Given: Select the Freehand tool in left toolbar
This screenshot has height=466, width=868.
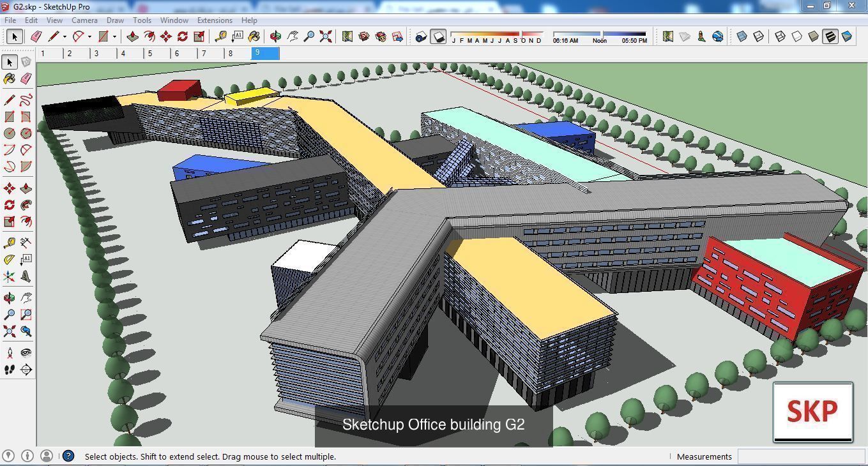Looking at the screenshot, I should pyautogui.click(x=26, y=100).
